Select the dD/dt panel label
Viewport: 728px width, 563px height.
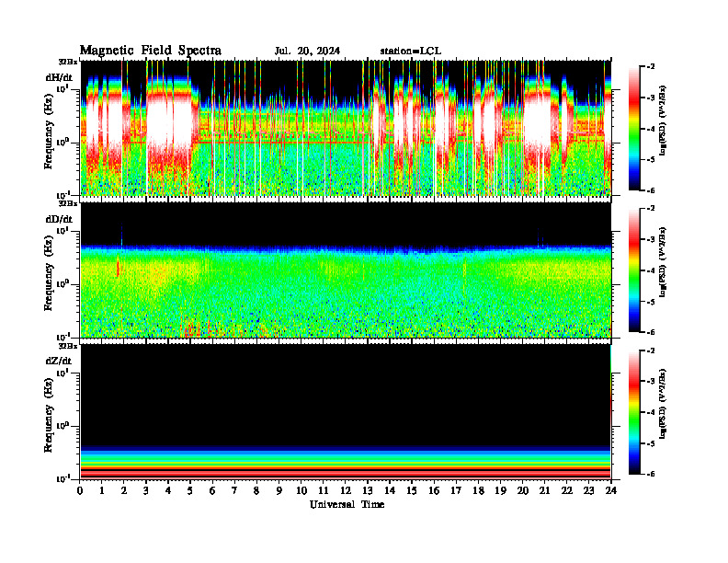coord(59,219)
